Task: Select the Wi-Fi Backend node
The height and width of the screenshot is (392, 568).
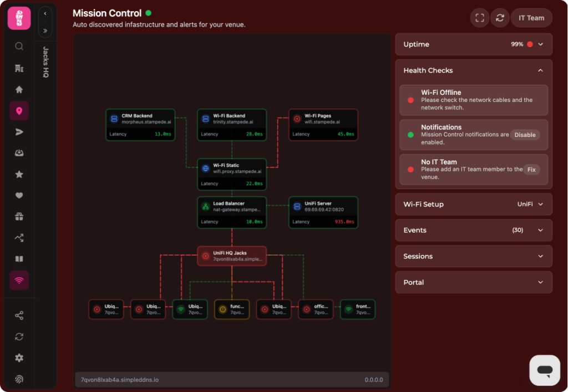Action: [232, 125]
